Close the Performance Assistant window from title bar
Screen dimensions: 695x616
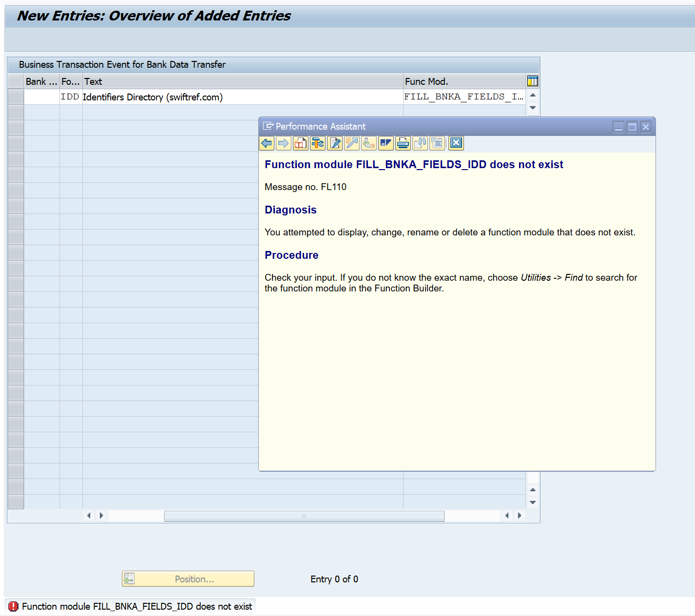tap(646, 127)
